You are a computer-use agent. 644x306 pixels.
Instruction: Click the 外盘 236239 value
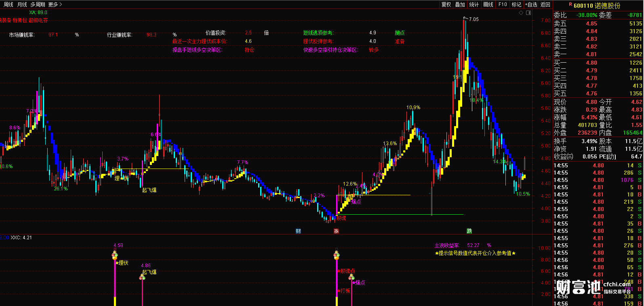(587, 133)
